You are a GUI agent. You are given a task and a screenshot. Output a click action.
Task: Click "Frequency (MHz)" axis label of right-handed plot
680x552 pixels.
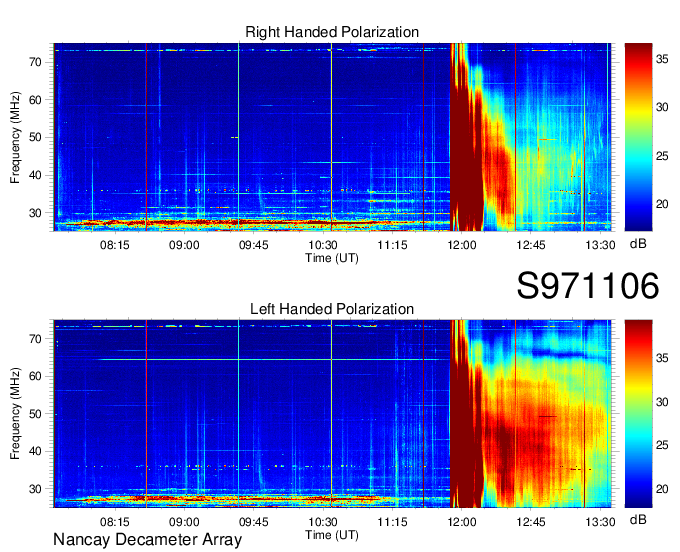15,137
